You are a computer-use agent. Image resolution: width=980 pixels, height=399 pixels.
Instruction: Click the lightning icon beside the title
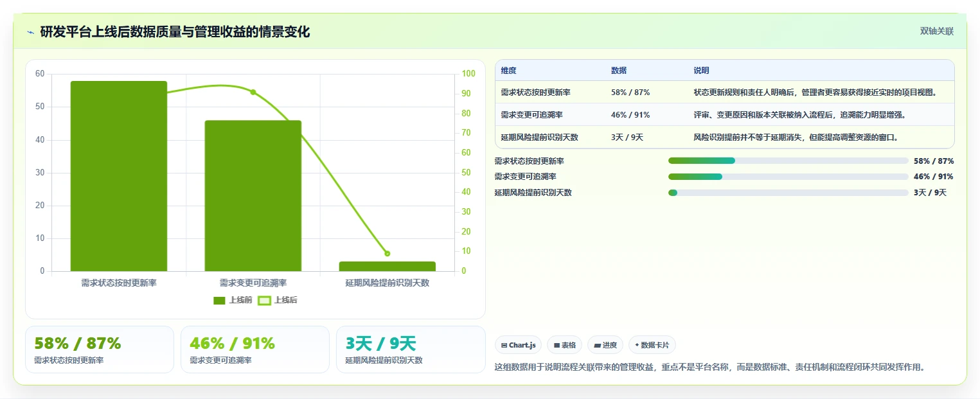click(30, 32)
